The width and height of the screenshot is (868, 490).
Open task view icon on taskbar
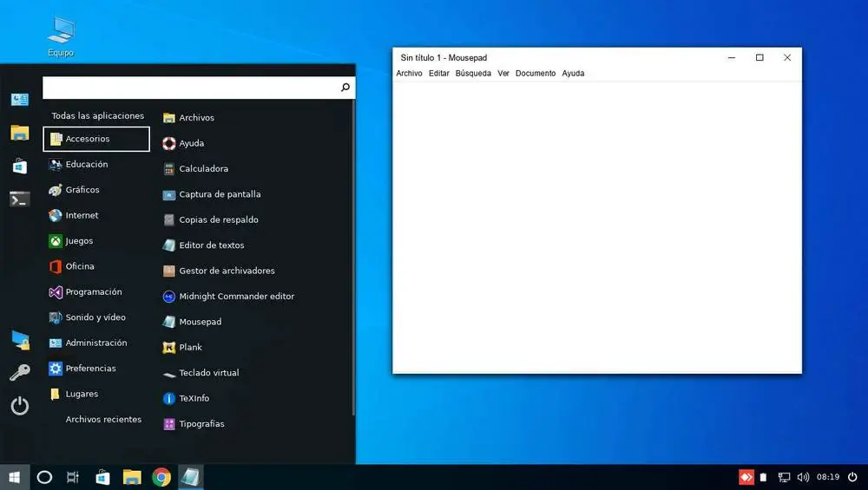[73, 477]
